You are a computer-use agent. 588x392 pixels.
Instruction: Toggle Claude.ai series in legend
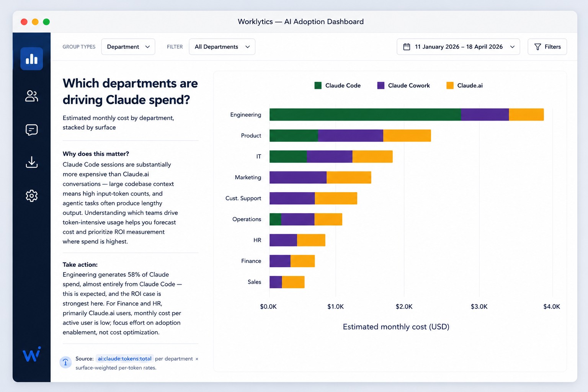coord(464,85)
